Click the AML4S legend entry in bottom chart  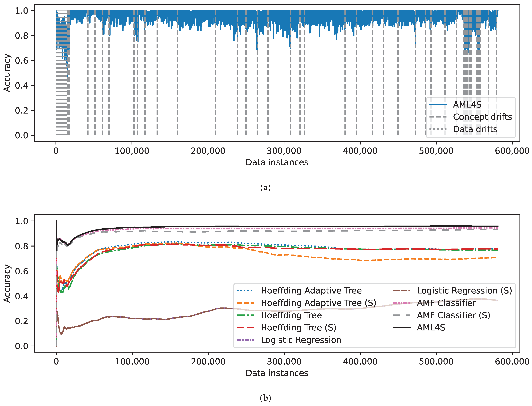click(431, 327)
